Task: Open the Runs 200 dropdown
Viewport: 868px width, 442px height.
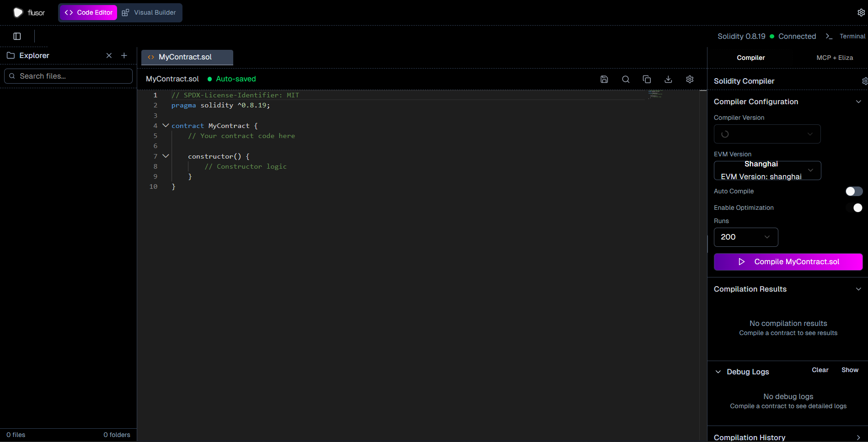Action: click(x=745, y=237)
